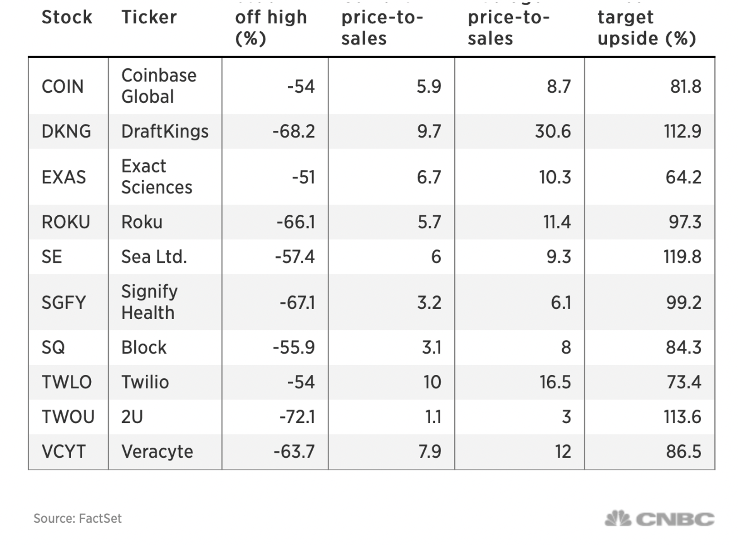This screenshot has height=545, width=756.
Task: Click the target upside (%) header
Action: [646, 28]
